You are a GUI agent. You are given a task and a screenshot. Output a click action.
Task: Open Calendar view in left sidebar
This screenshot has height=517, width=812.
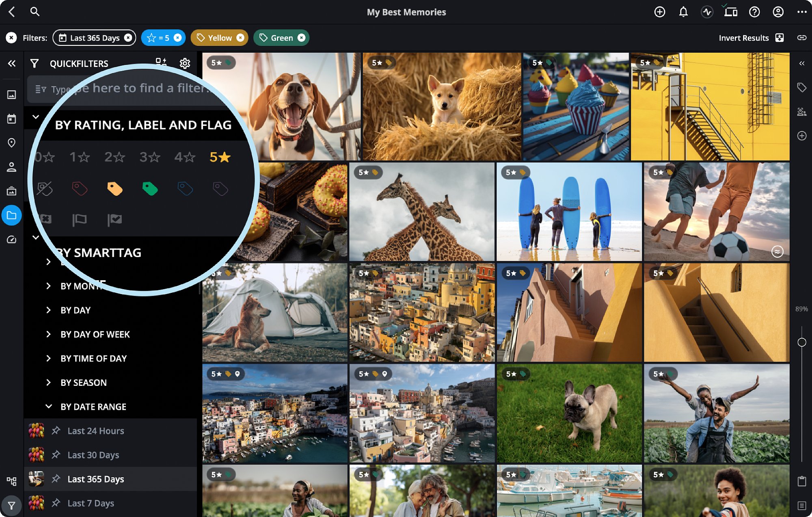[11, 119]
